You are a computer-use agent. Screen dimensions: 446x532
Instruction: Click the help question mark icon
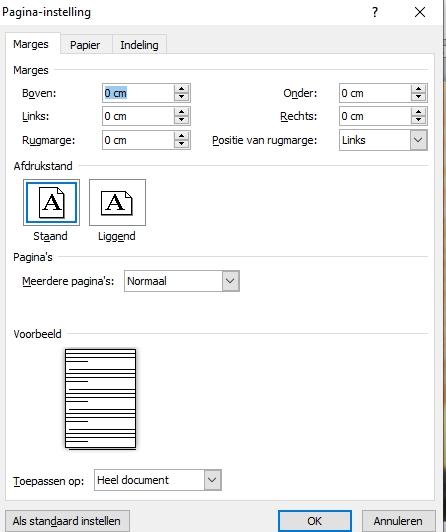tap(375, 13)
